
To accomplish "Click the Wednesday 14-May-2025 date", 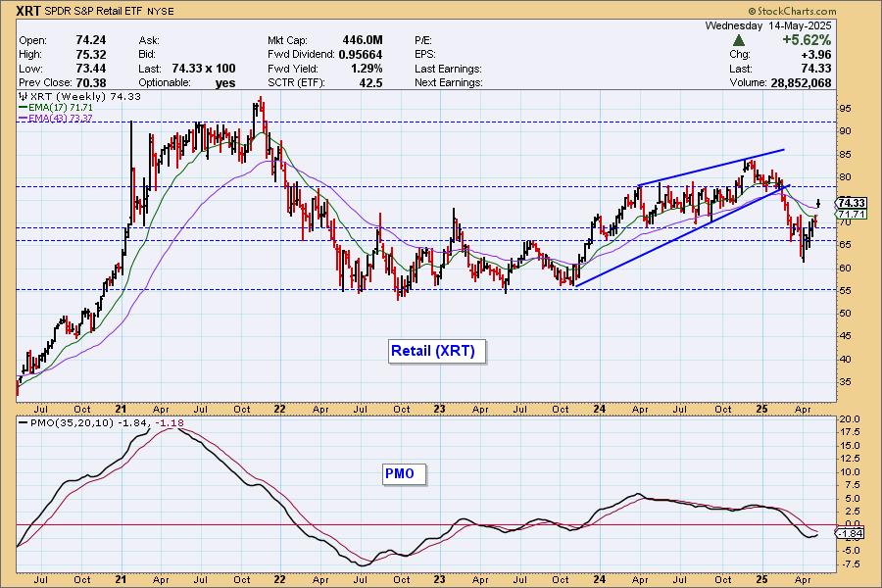I will 767,25.
